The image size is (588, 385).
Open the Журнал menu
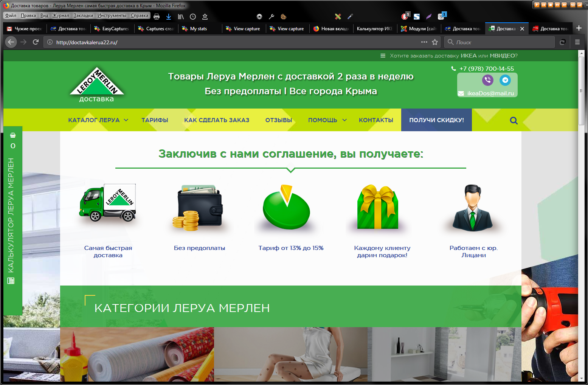[x=61, y=16]
